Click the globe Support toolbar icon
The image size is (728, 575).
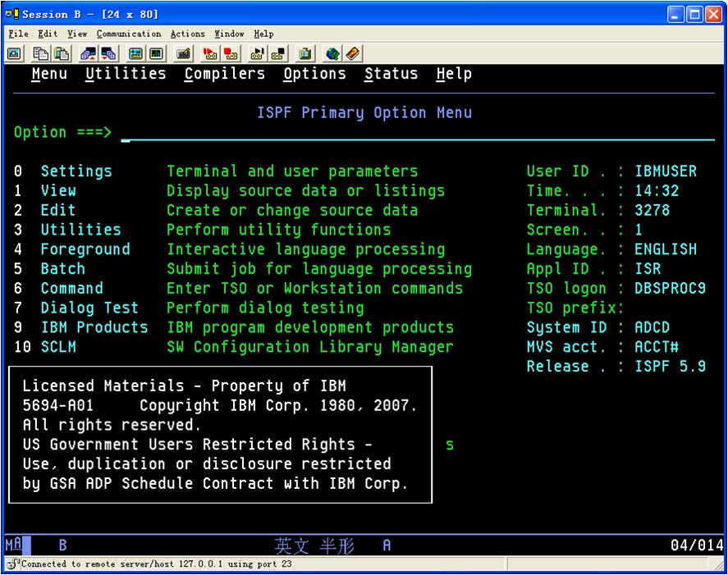click(332, 54)
